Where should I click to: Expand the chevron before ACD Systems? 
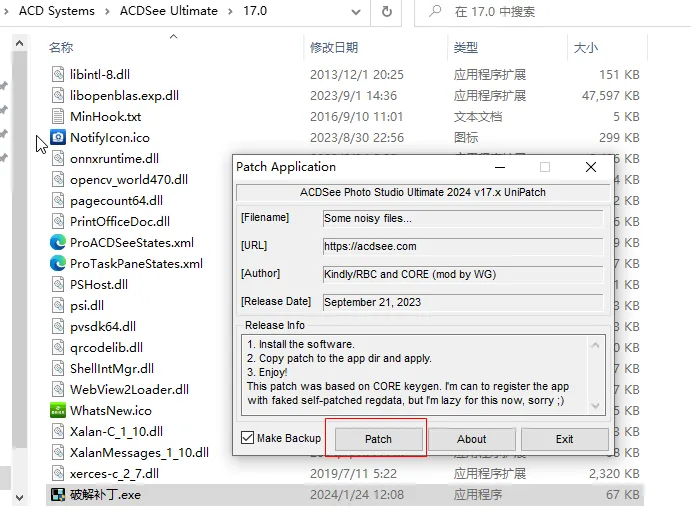click(x=6, y=11)
